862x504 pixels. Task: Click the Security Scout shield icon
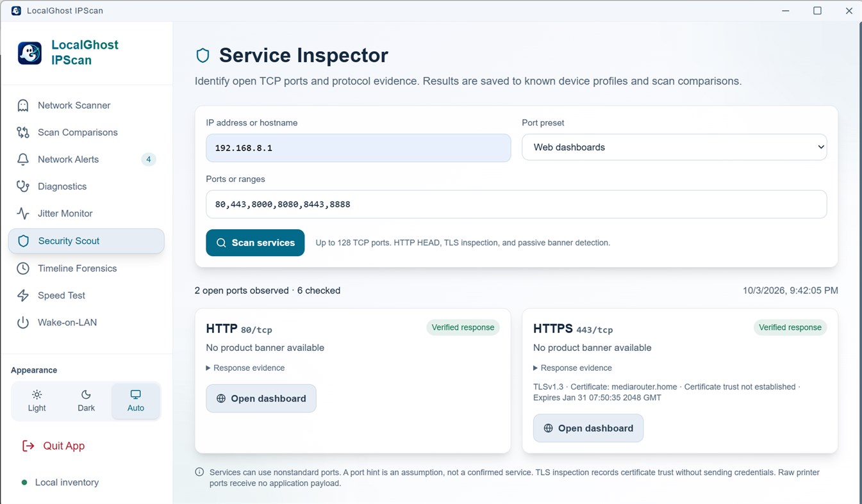pyautogui.click(x=24, y=241)
